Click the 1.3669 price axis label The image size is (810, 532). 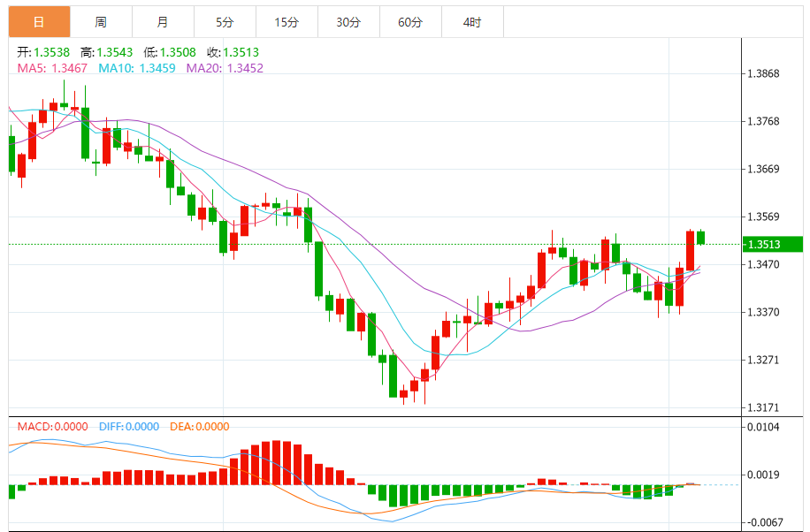pyautogui.click(x=763, y=169)
